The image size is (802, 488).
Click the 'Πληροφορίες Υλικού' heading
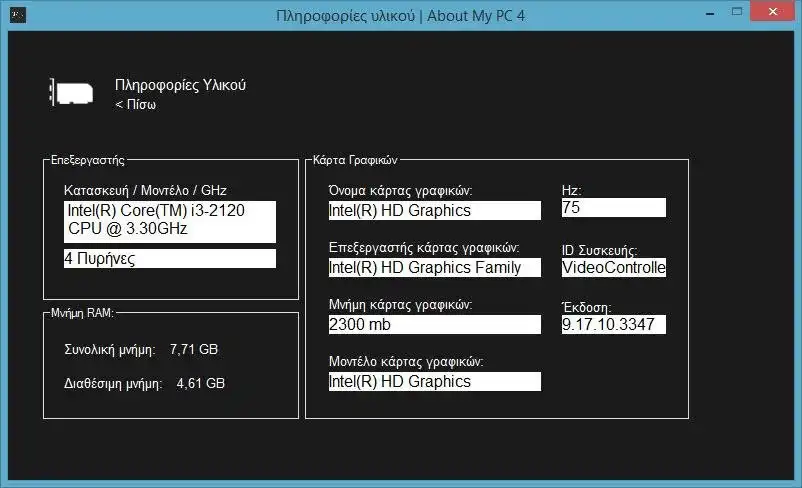(181, 85)
